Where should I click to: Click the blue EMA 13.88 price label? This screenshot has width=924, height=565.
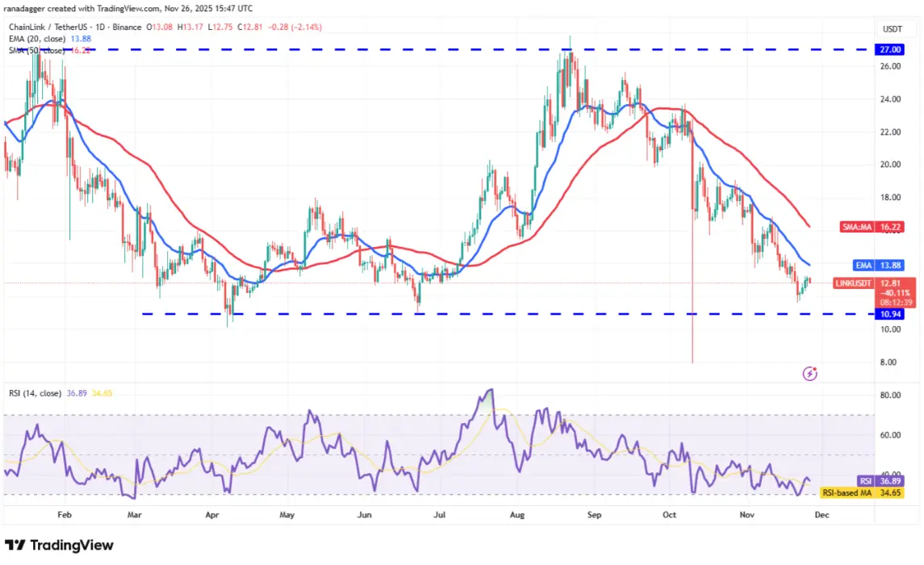point(879,266)
